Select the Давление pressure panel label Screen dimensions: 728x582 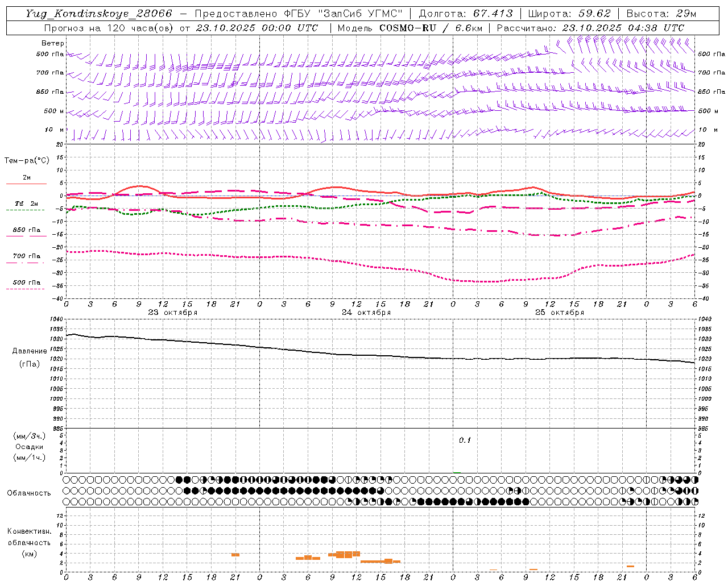coord(30,351)
